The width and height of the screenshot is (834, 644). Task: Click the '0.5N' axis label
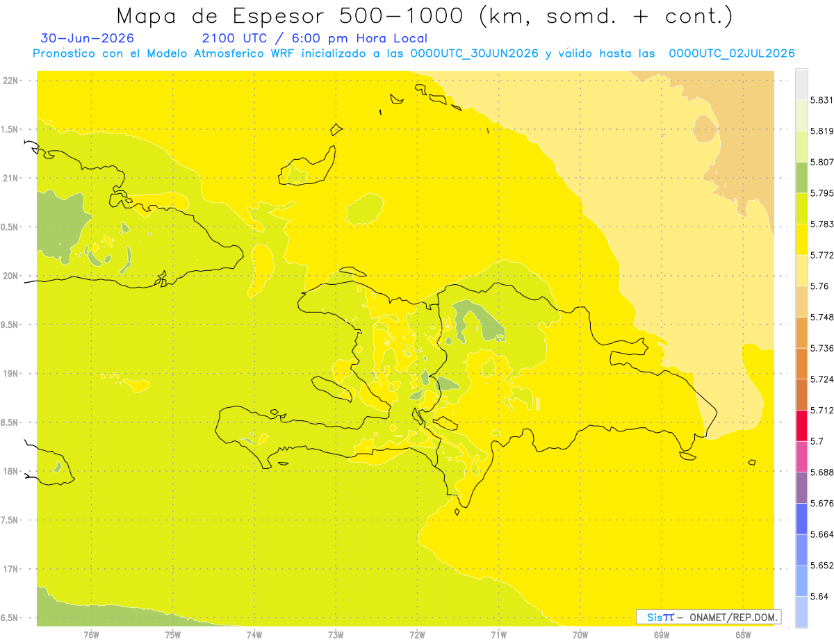10,227
